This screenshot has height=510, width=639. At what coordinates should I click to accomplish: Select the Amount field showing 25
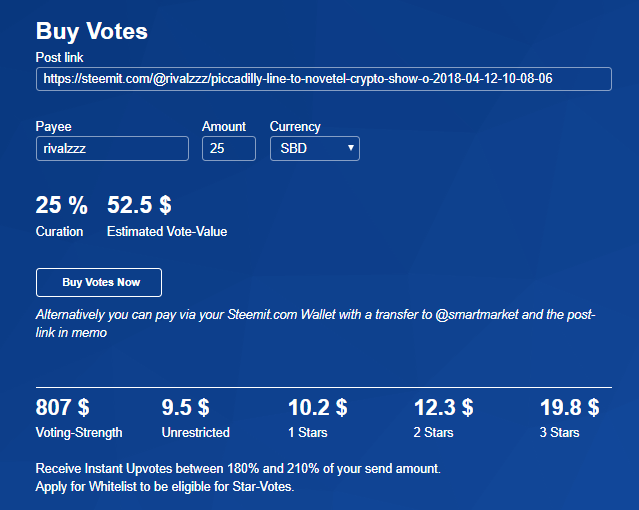pyautogui.click(x=229, y=148)
